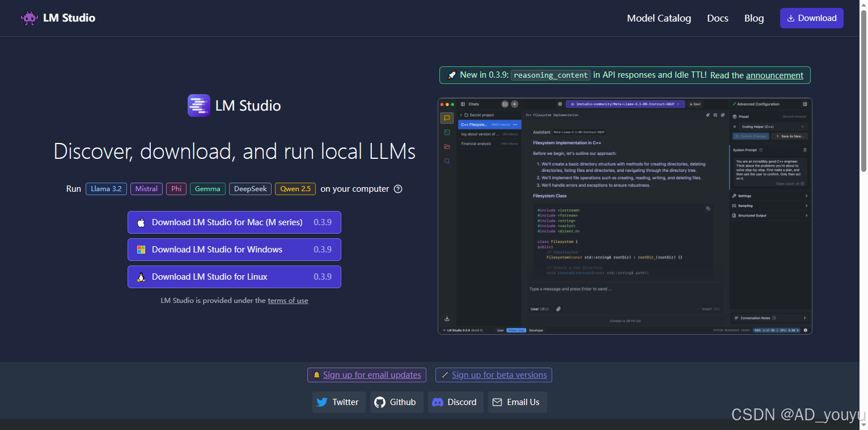
Task: Open the Blog page
Action: point(754,18)
